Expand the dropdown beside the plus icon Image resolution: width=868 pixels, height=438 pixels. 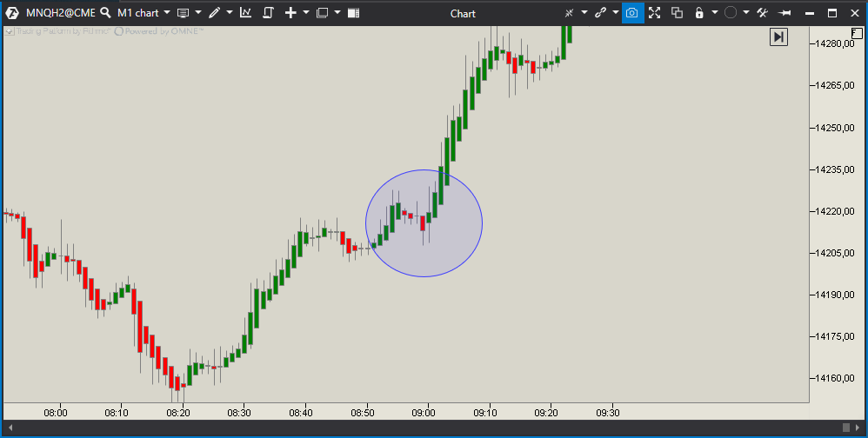pyautogui.click(x=306, y=13)
